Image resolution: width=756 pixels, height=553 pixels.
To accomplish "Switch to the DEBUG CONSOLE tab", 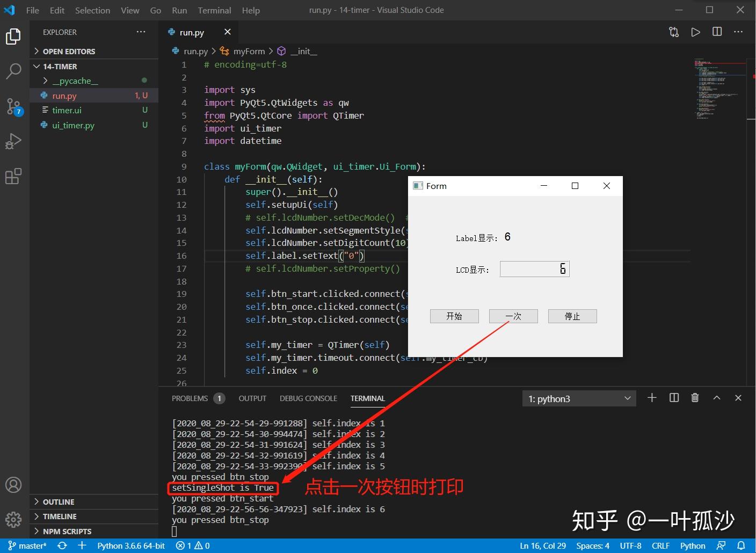I will (308, 398).
